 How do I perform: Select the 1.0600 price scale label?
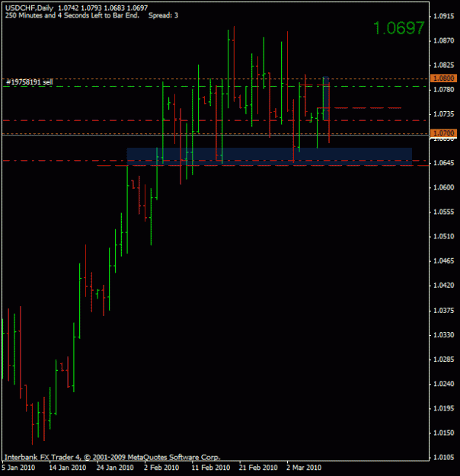[443, 187]
